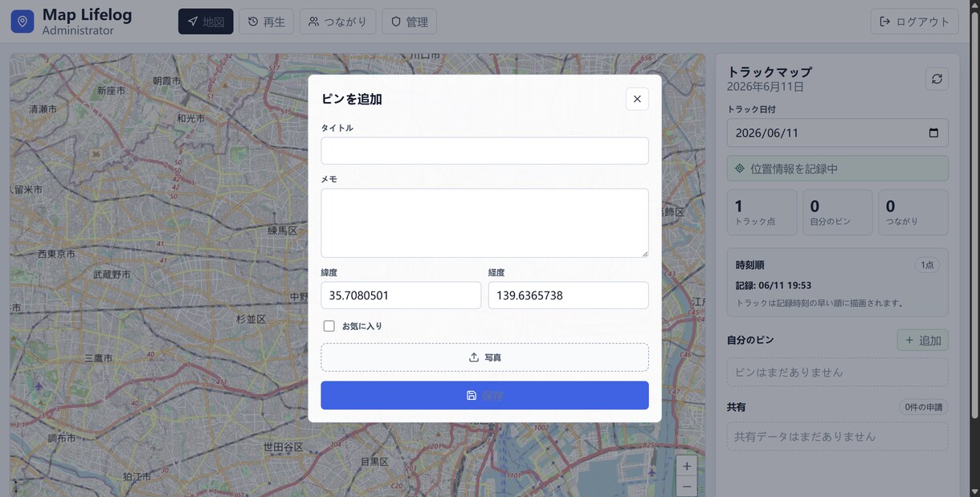
Task: Click the blue 保存 save button
Action: pos(484,396)
